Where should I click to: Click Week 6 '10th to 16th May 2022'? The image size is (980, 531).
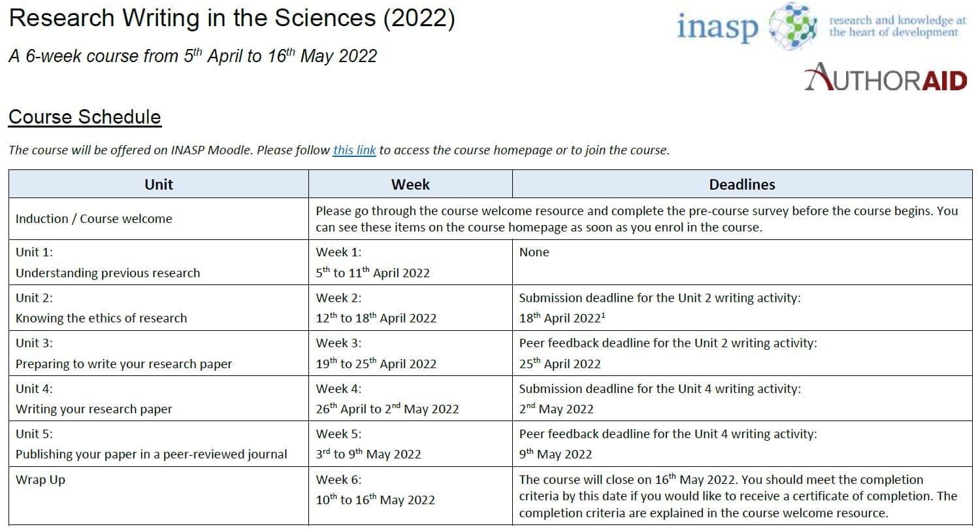375,500
